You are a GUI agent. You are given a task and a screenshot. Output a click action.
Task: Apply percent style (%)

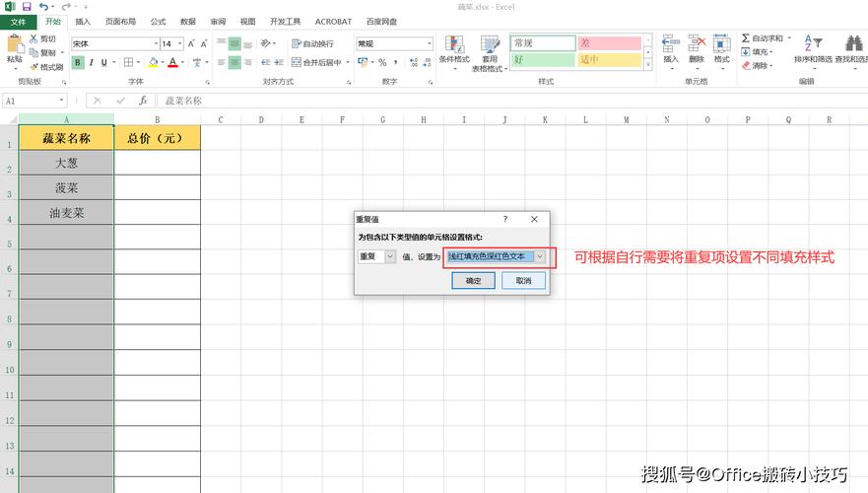(x=382, y=62)
